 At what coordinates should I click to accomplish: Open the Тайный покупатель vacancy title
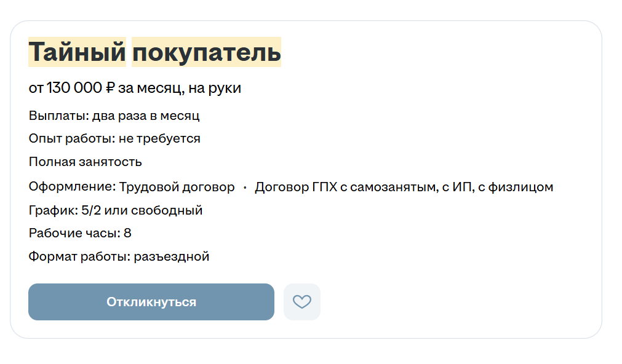pos(154,52)
